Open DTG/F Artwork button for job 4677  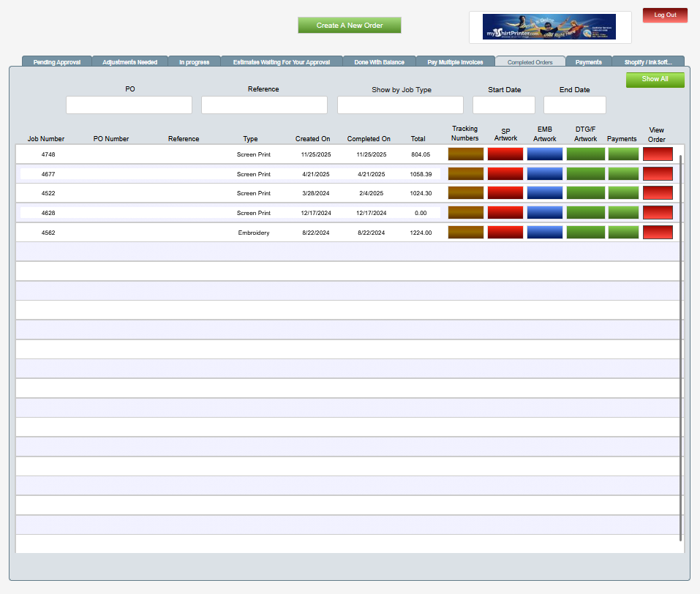586,173
